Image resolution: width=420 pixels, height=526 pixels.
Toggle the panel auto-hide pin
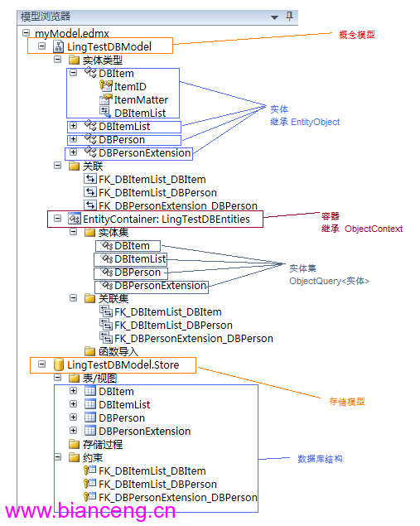tap(289, 16)
